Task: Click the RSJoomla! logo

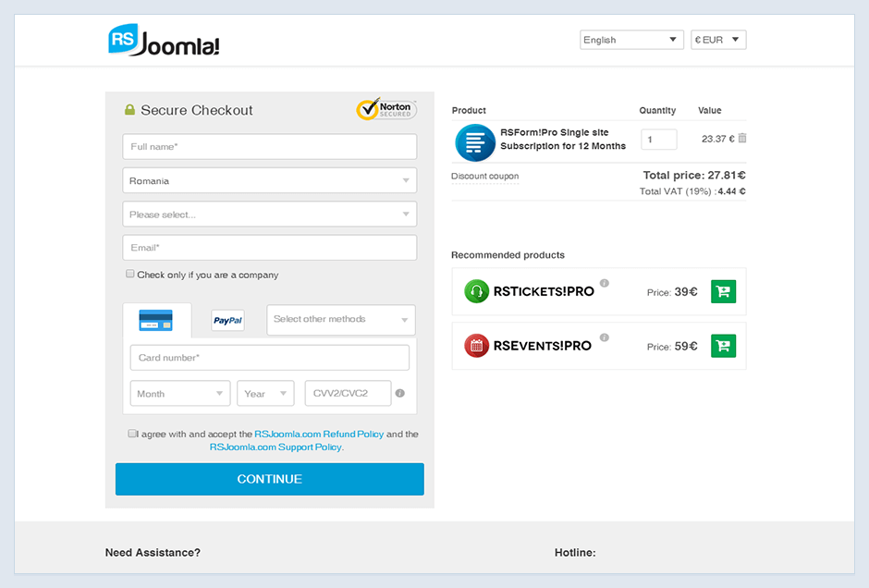Action: [164, 41]
